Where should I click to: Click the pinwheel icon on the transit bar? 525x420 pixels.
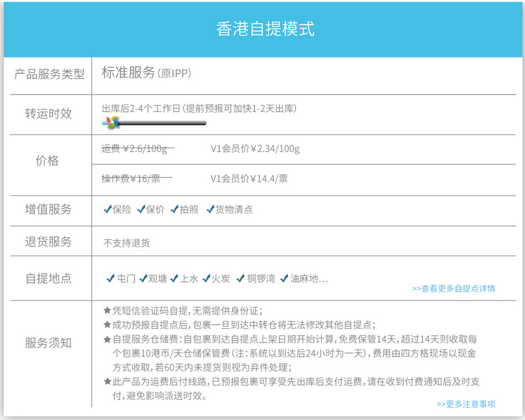(111, 122)
